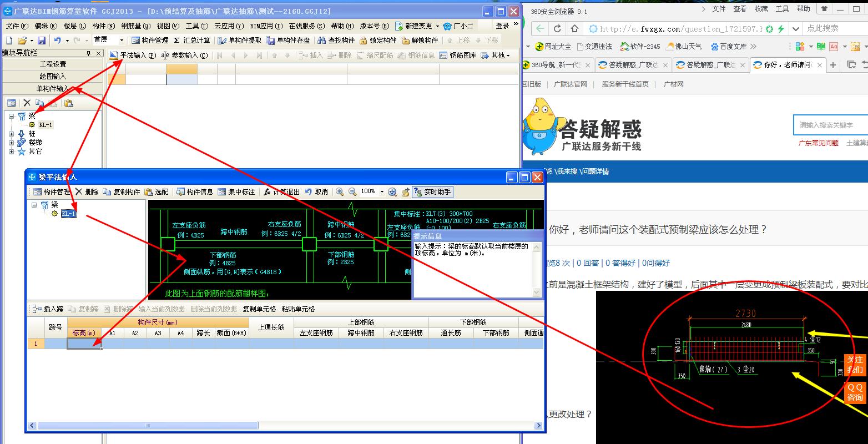Screen dimensions: 868x444
Task: Click 粘贴单元格 in the beam table toolbar
Action: coord(298,309)
